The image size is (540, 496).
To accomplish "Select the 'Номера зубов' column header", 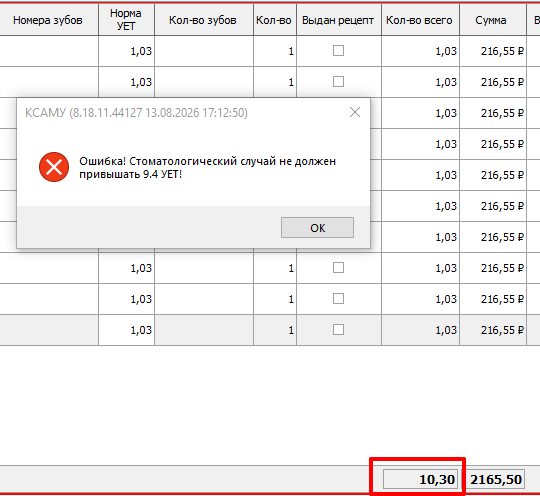I will [x=48, y=20].
